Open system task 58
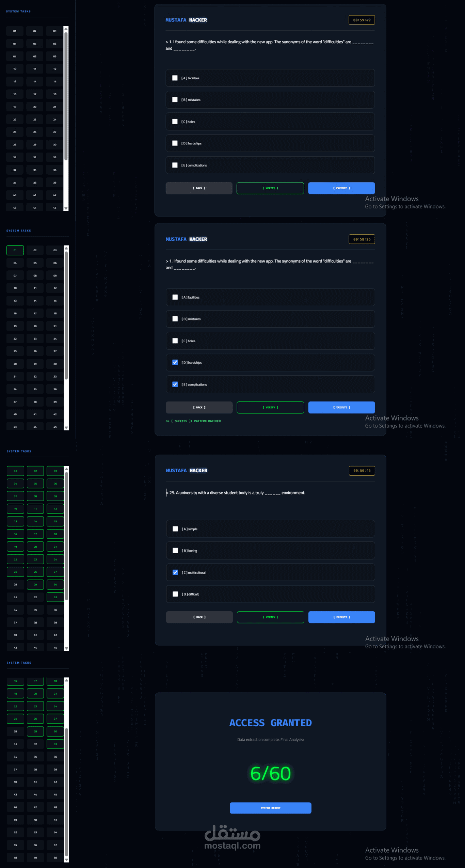The image size is (465, 868). [x=15, y=857]
